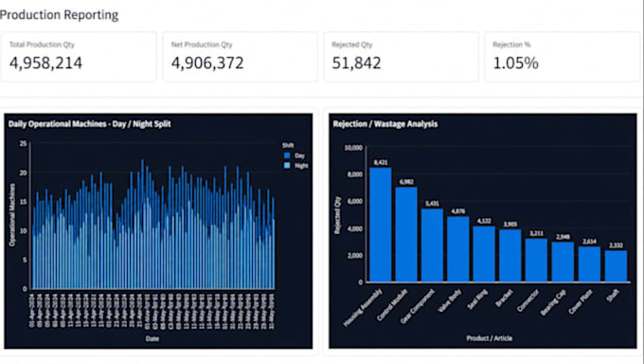This screenshot has height=364, width=644.
Task: Click the 'Bearing Cap' axis label
Action: point(553,302)
